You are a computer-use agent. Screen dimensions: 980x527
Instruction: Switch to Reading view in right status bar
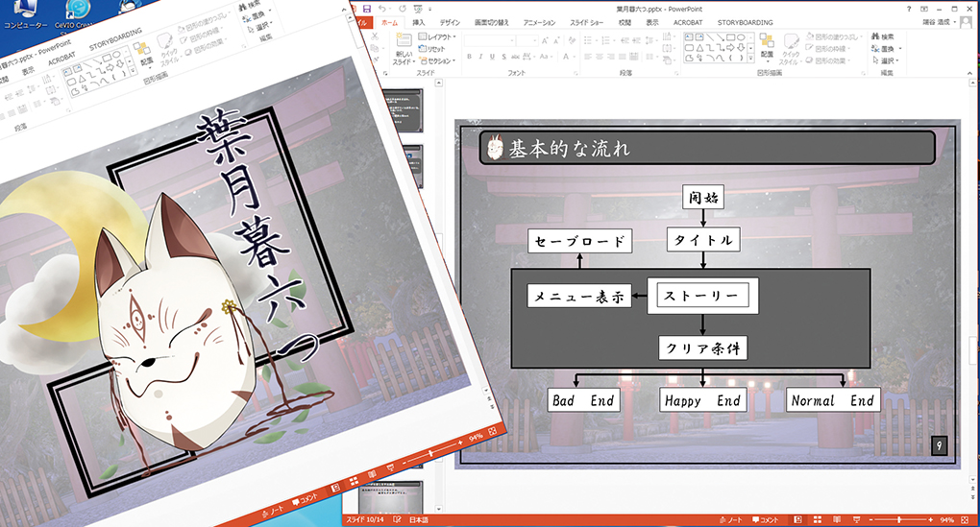(x=837, y=519)
